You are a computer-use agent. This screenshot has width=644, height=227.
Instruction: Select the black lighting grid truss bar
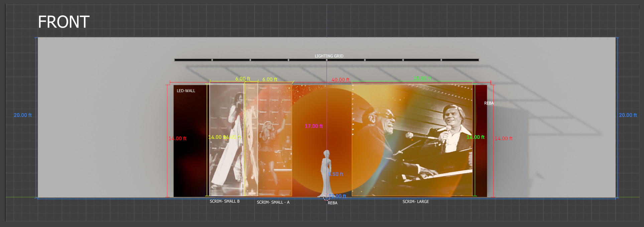click(327, 60)
